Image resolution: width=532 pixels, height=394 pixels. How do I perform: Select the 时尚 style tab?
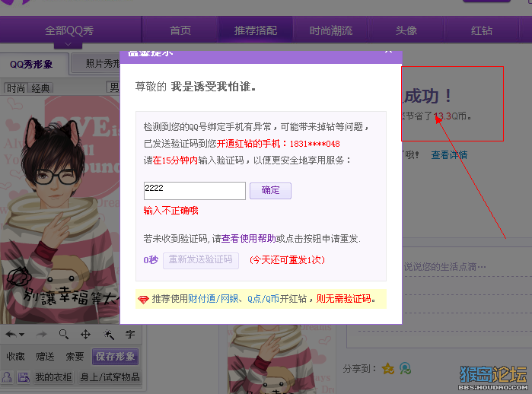16,88
